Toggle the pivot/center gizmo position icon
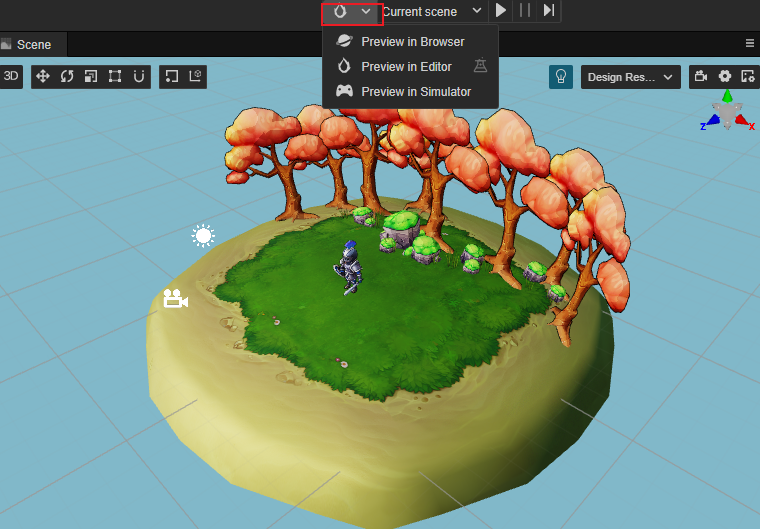760x529 pixels. (172, 76)
